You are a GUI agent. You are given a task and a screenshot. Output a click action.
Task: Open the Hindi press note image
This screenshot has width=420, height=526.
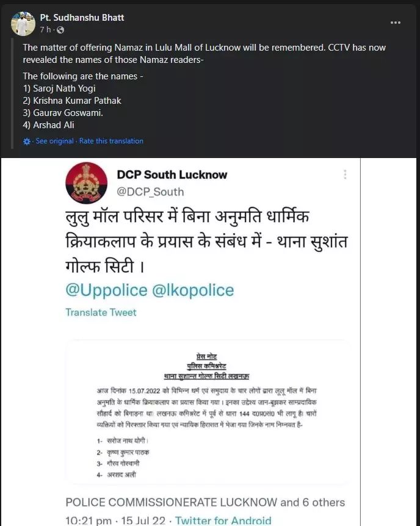[x=207, y=412]
